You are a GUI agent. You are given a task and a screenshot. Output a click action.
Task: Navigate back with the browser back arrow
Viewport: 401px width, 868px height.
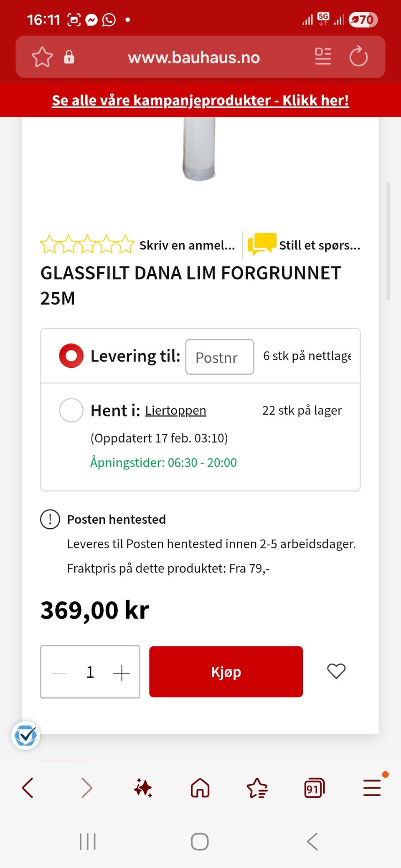point(28,788)
